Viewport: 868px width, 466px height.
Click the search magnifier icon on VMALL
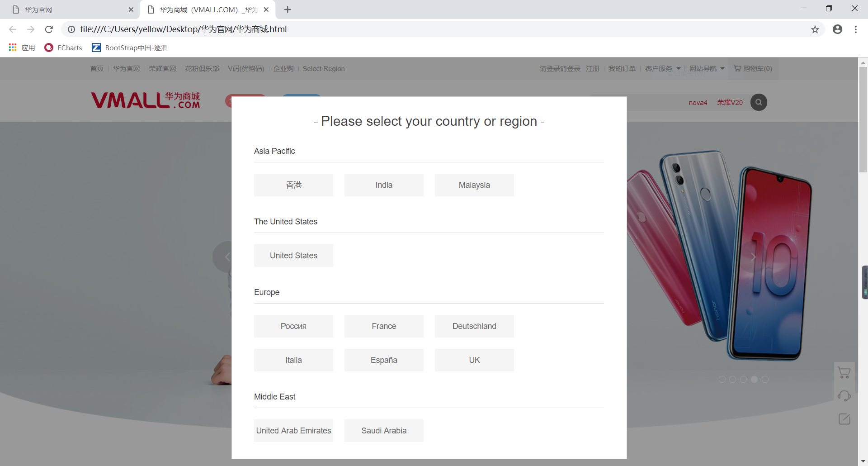759,102
